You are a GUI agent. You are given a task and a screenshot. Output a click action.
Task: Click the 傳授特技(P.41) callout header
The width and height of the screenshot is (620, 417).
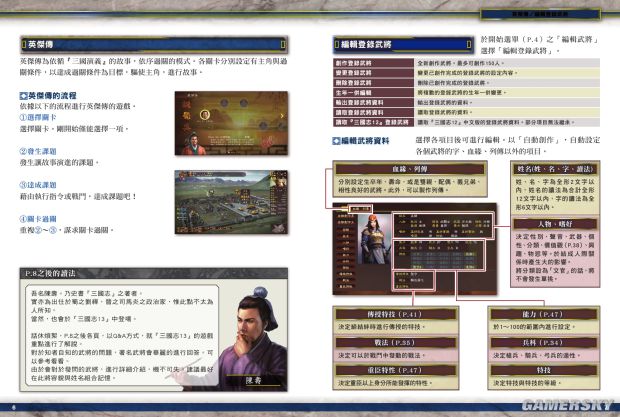click(395, 314)
